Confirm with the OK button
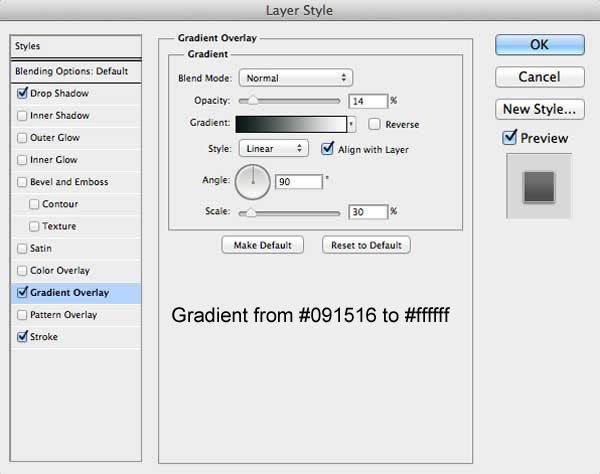This screenshot has height=474, width=600. point(540,45)
